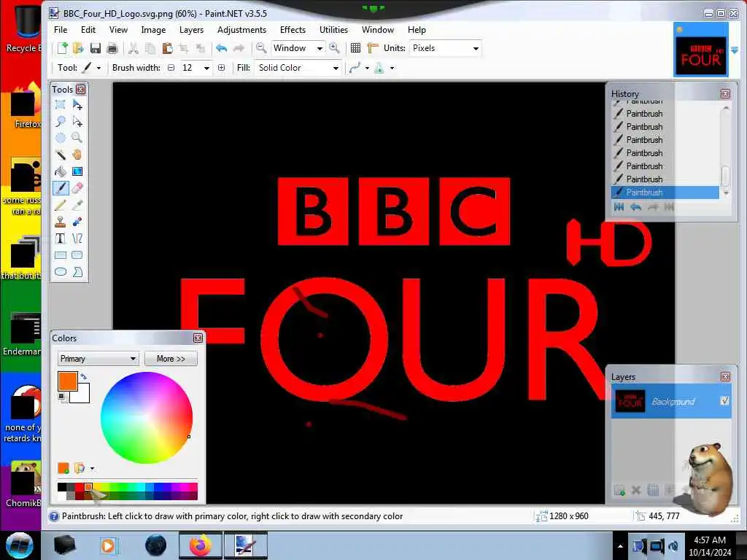Screen dimensions: 747x560
Task: Open the Layers menu
Action: point(192,29)
